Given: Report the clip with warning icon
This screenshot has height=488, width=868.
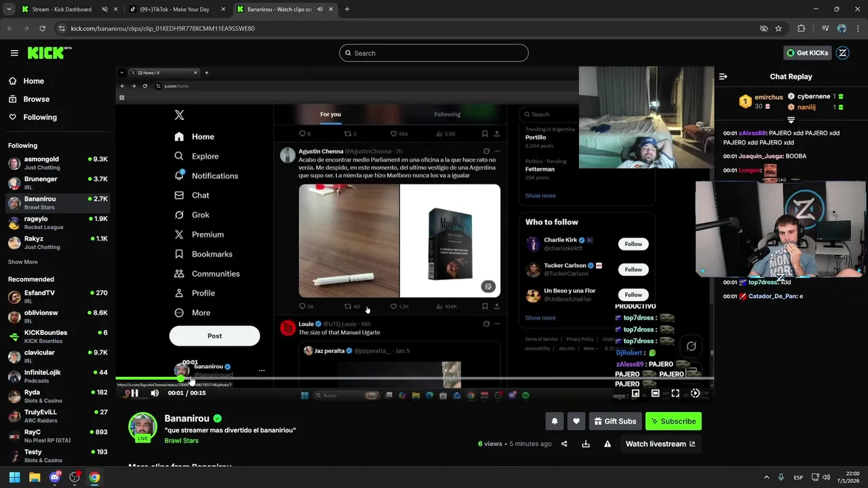Looking at the screenshot, I should pos(608,444).
